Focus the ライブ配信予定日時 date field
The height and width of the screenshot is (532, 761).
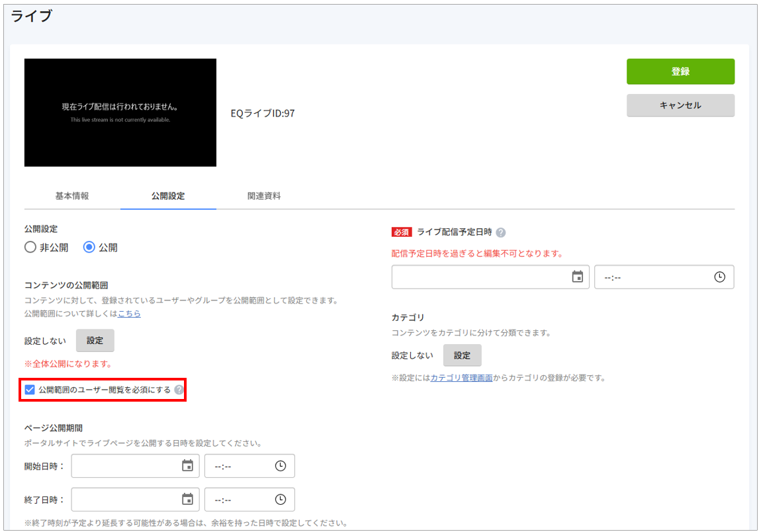(490, 277)
